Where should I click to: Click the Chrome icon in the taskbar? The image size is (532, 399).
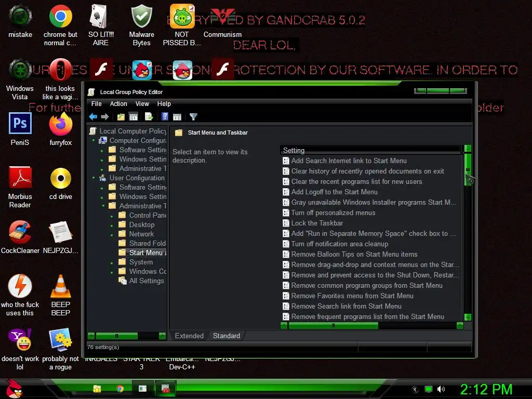click(120, 389)
